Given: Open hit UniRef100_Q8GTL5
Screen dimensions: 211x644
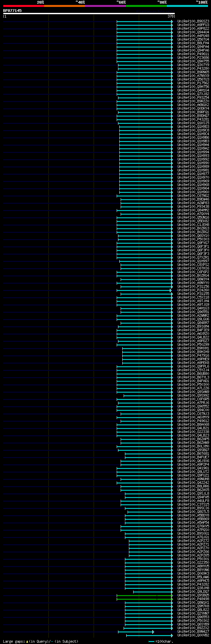Looking at the screenshot, I should 193,512.
